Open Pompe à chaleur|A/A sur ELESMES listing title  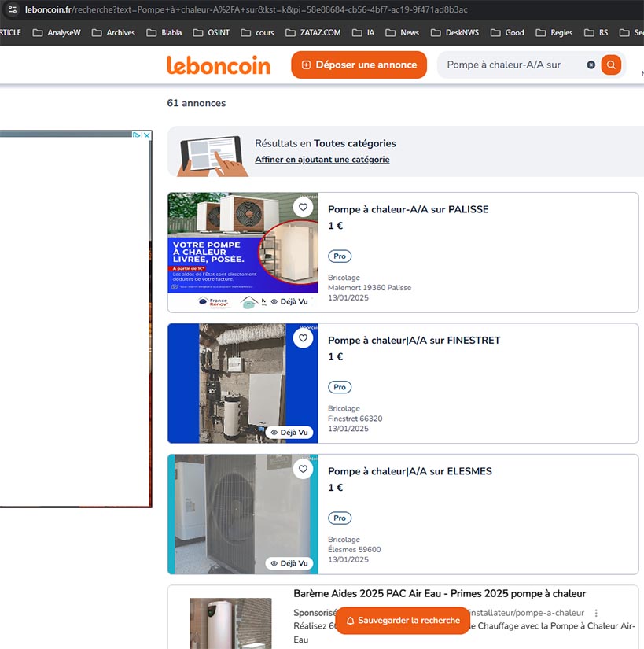pos(410,471)
